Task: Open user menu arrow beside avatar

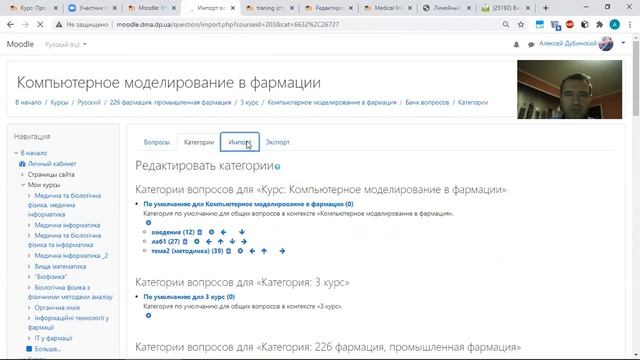Action: point(623,43)
